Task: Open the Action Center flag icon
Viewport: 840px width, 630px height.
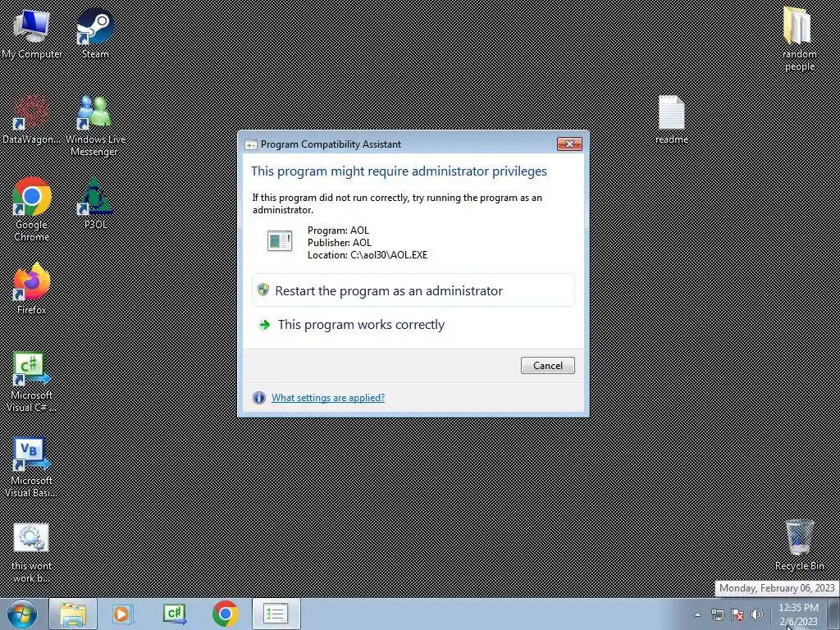Action: 737,614
